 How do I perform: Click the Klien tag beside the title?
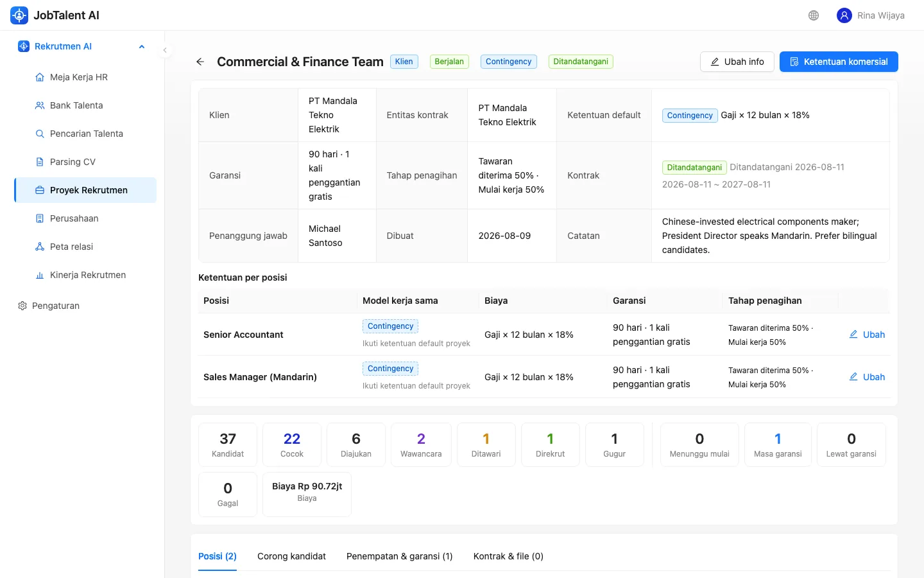point(404,62)
